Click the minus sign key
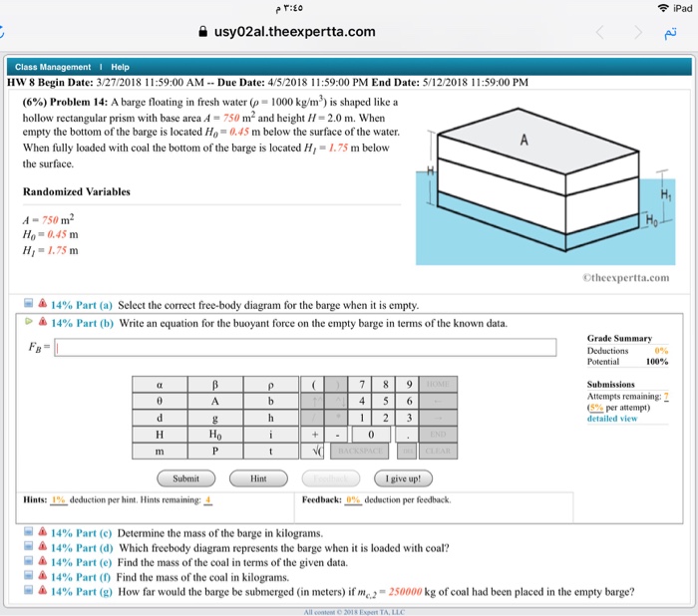Screen dimensions: 698x616 click(x=338, y=434)
